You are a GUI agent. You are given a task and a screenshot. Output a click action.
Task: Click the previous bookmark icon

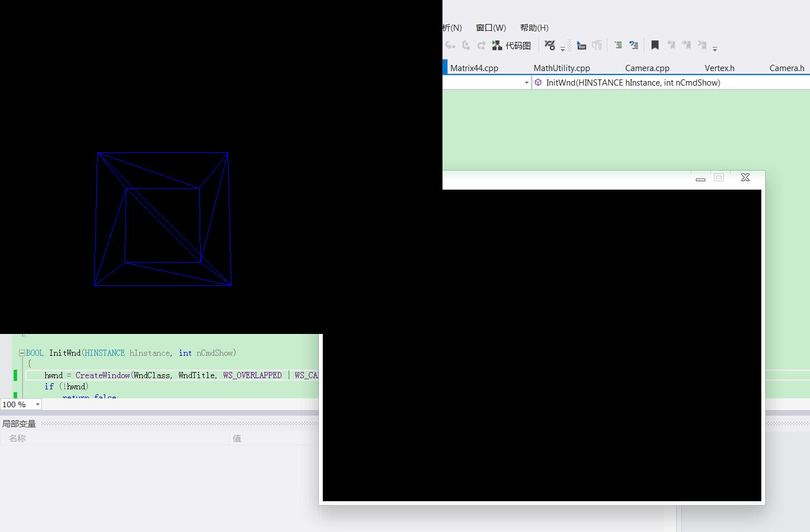[x=671, y=45]
